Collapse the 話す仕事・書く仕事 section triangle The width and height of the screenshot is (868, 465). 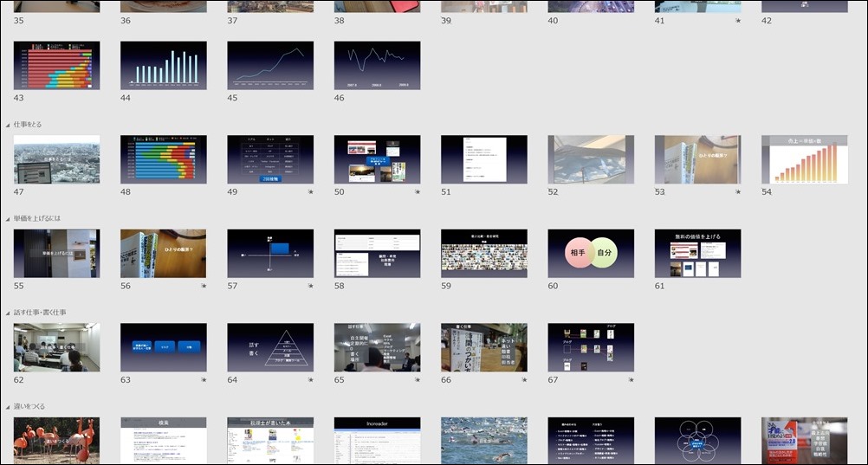click(x=8, y=313)
